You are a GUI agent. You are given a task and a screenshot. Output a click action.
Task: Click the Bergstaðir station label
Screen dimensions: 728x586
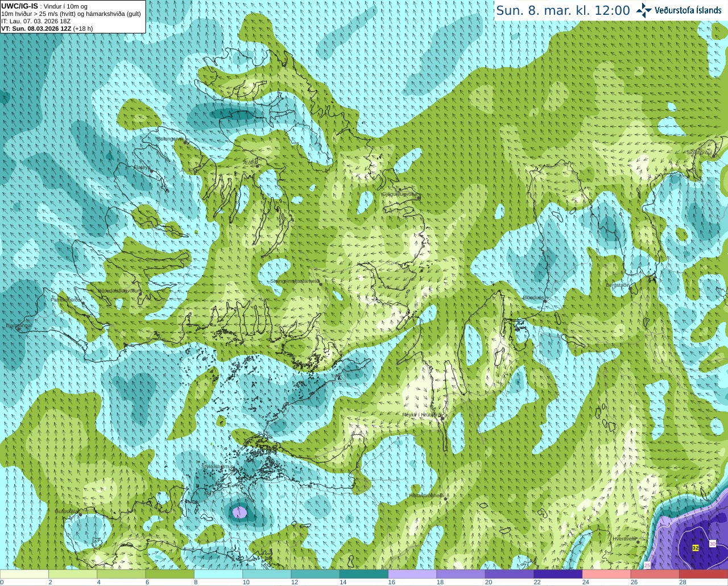click(618, 285)
